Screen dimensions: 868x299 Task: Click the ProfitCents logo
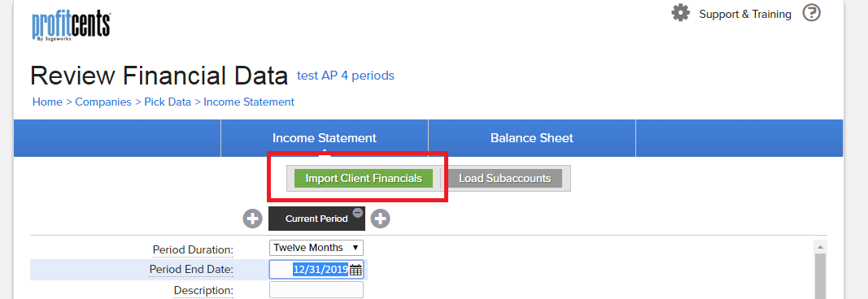pos(71,26)
